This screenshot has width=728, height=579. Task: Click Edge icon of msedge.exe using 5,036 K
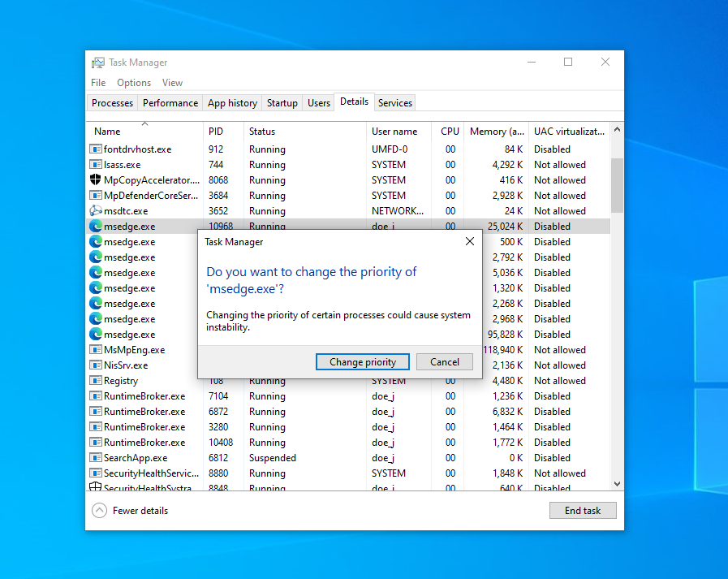click(96, 272)
